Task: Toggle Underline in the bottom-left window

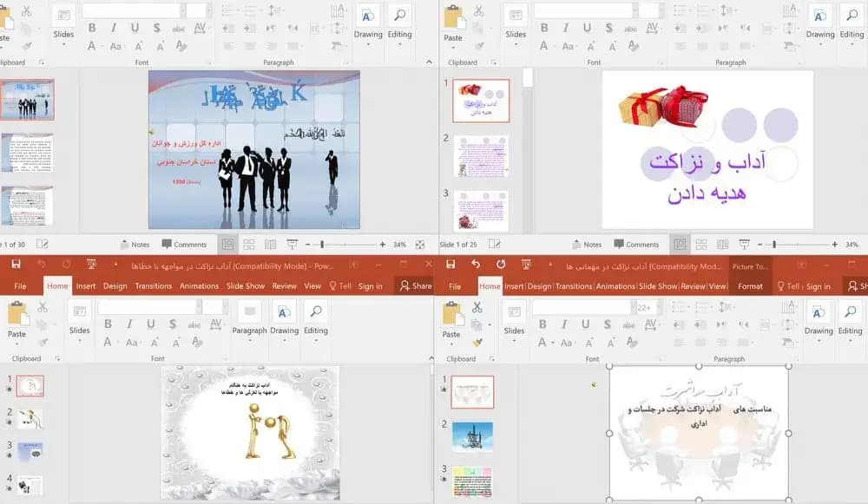Action: click(x=150, y=324)
